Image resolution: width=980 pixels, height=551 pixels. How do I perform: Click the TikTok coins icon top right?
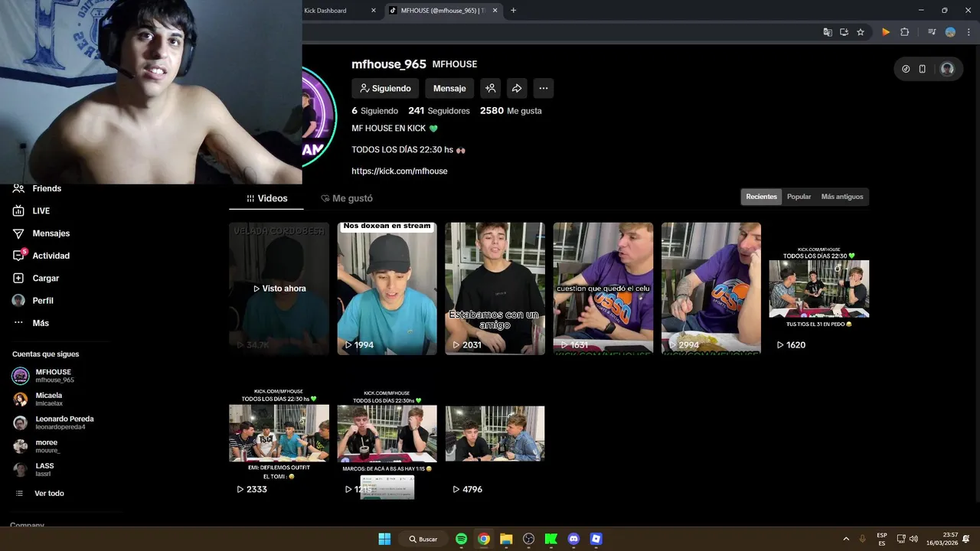click(x=906, y=69)
